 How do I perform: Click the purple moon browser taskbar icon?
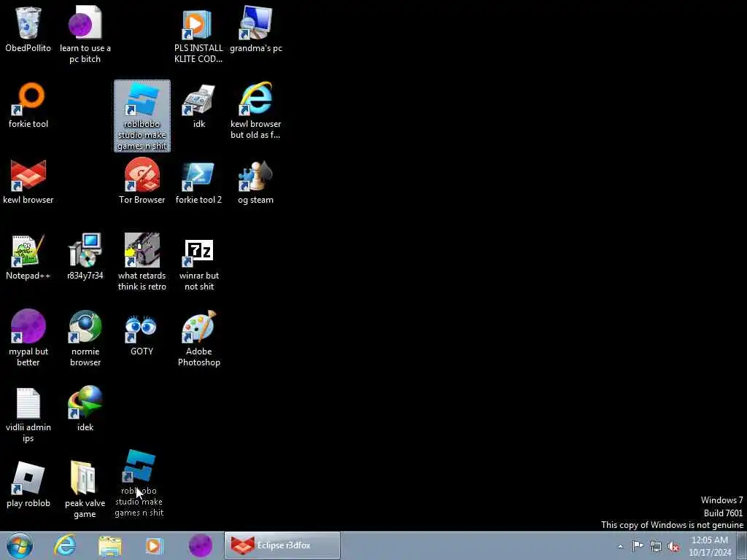click(201, 545)
